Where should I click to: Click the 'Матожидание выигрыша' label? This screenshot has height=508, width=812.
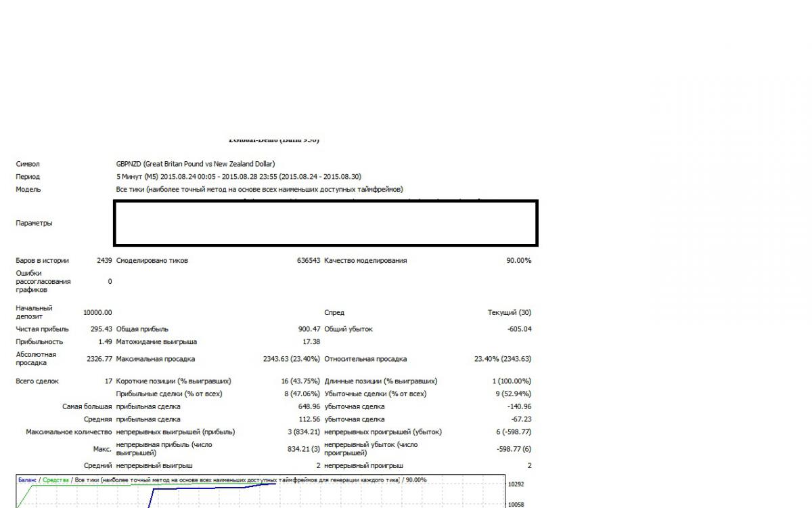(x=157, y=342)
